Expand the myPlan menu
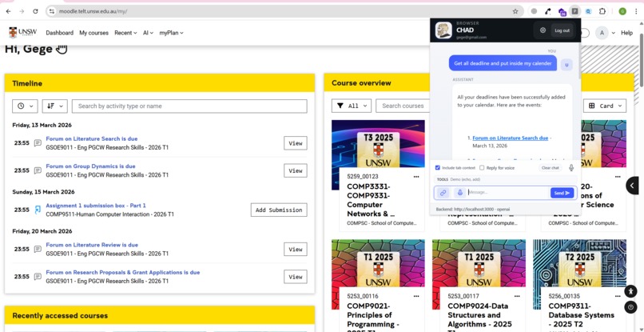 point(171,33)
